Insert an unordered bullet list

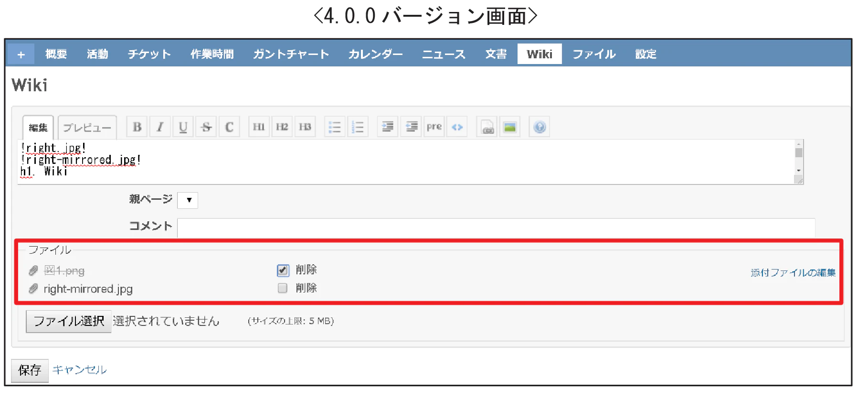335,127
